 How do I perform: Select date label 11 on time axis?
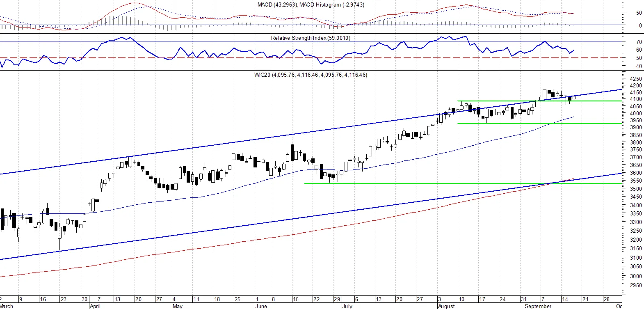point(196,299)
